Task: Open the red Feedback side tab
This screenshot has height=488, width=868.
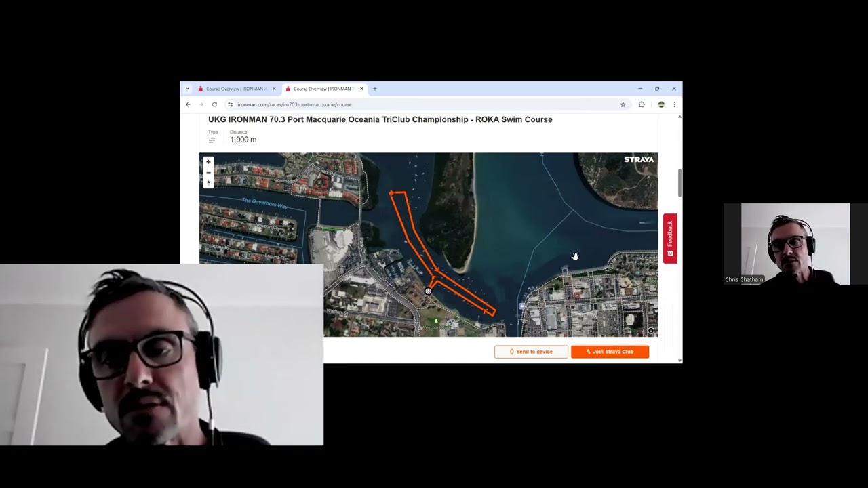Action: [670, 239]
